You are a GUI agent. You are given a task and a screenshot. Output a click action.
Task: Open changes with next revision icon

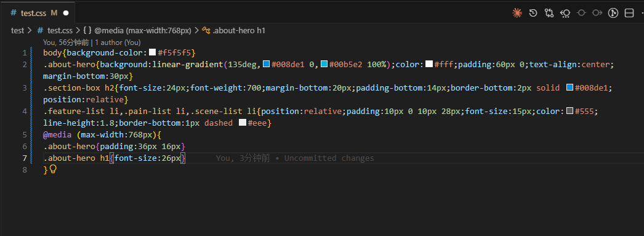click(597, 13)
